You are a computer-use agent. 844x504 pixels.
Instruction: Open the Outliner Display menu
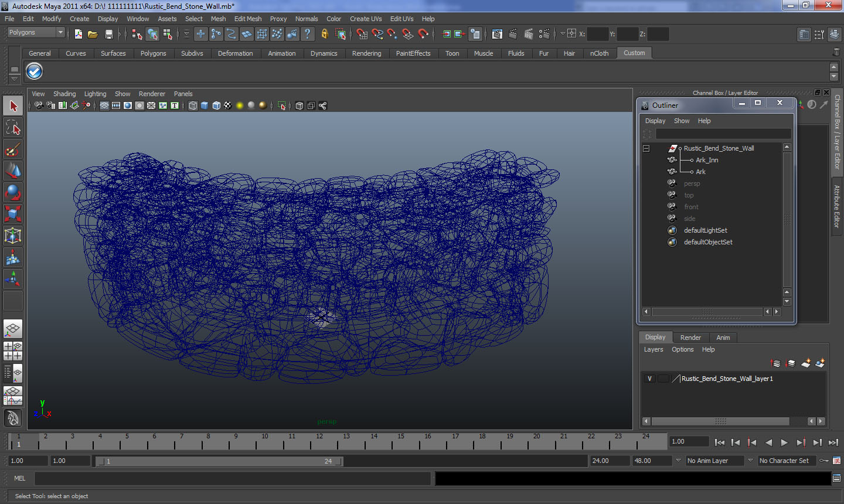pyautogui.click(x=655, y=121)
